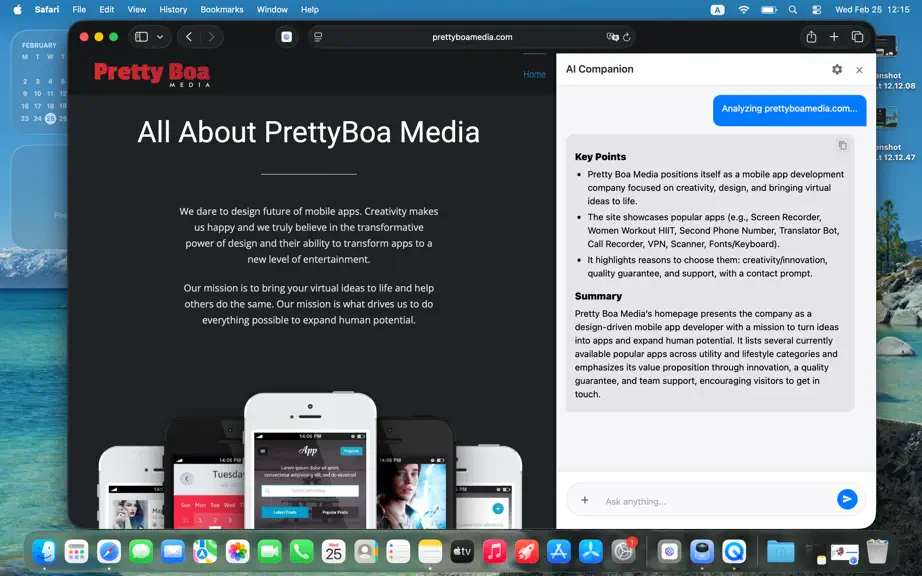The height and width of the screenshot is (576, 922).
Task: Open Finder from the dock
Action: point(44,551)
